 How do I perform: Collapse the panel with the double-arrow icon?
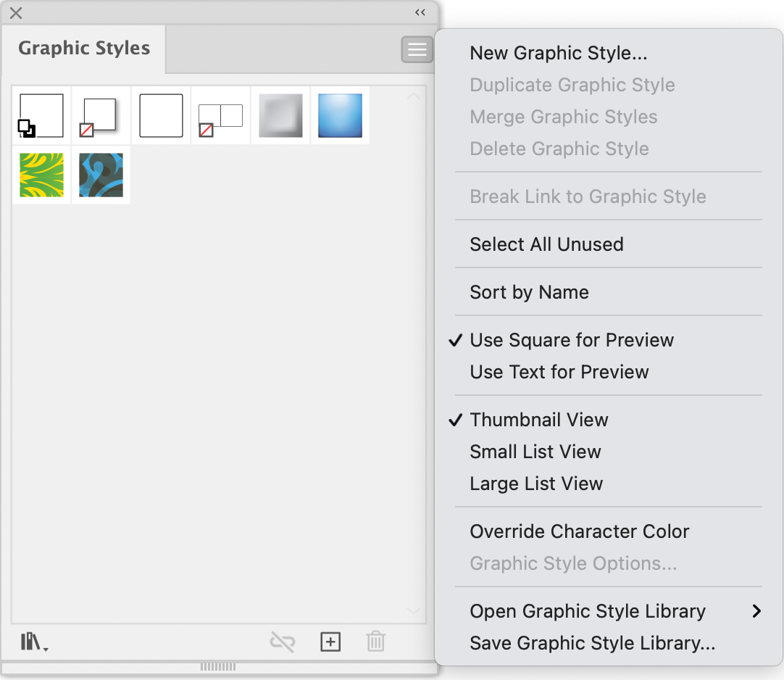point(420,12)
